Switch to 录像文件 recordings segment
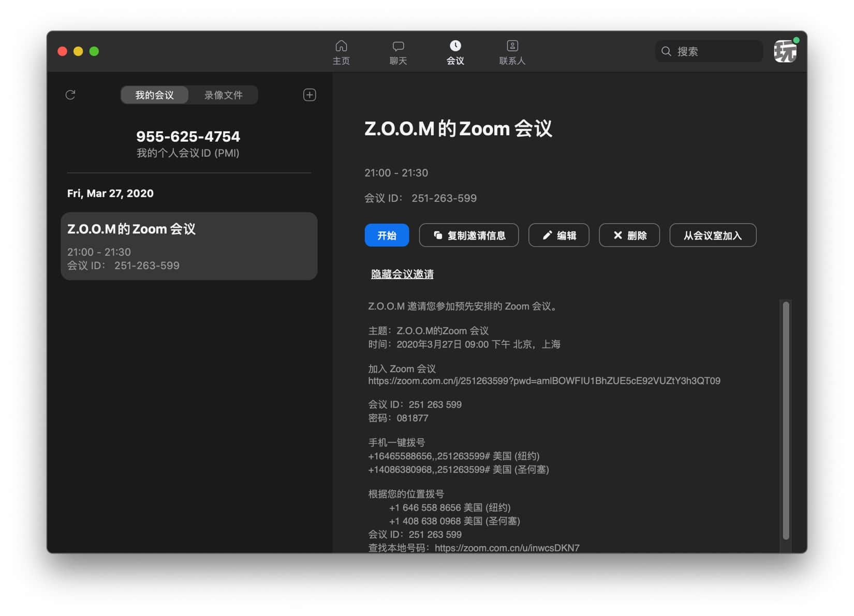Screen dimensions: 854x616 point(223,95)
